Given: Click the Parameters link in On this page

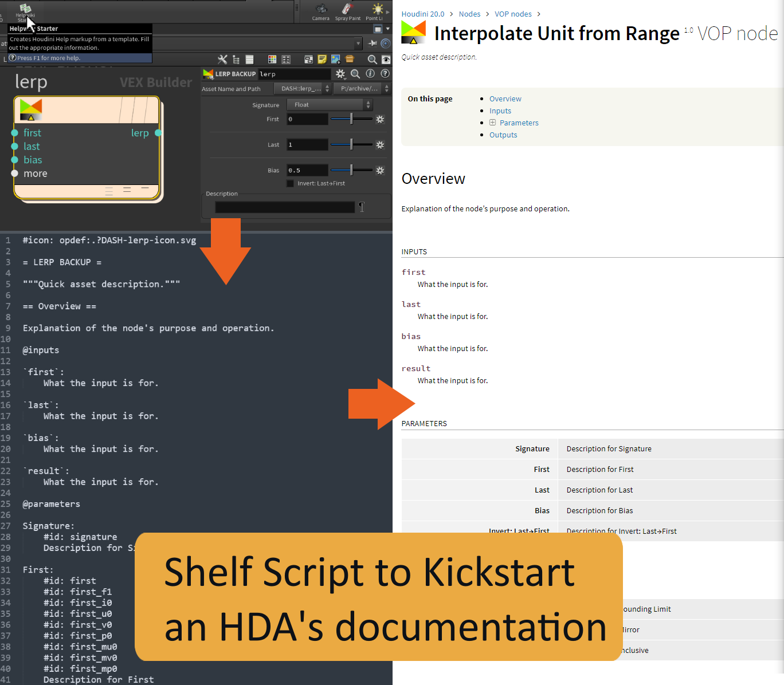Looking at the screenshot, I should [519, 123].
